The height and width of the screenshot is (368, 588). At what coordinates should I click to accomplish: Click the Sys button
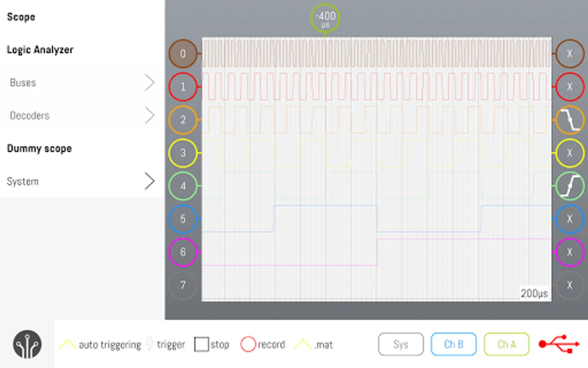(401, 344)
